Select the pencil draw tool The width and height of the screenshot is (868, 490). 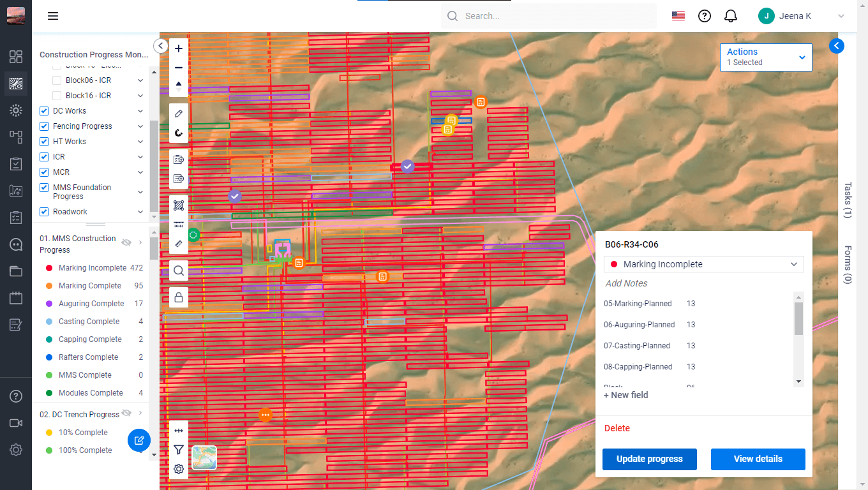pyautogui.click(x=179, y=114)
